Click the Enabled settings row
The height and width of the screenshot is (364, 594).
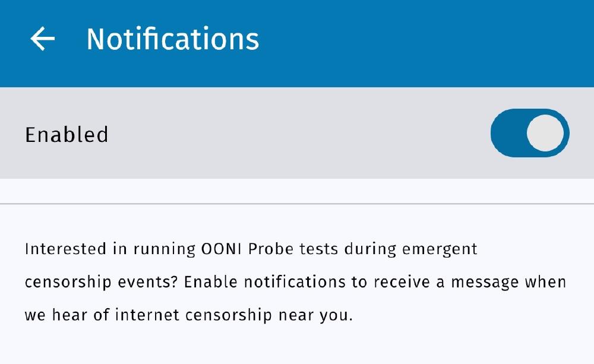coord(238,132)
